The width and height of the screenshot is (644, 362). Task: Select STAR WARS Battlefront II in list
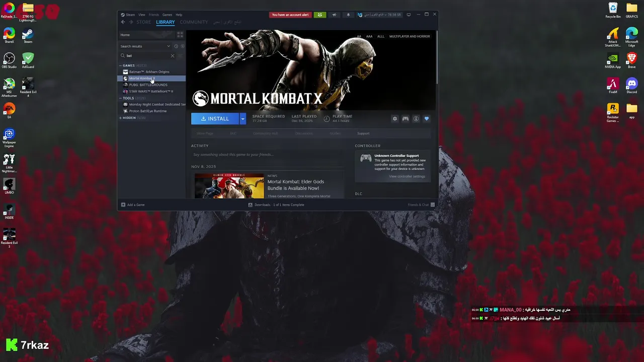[x=152, y=92]
